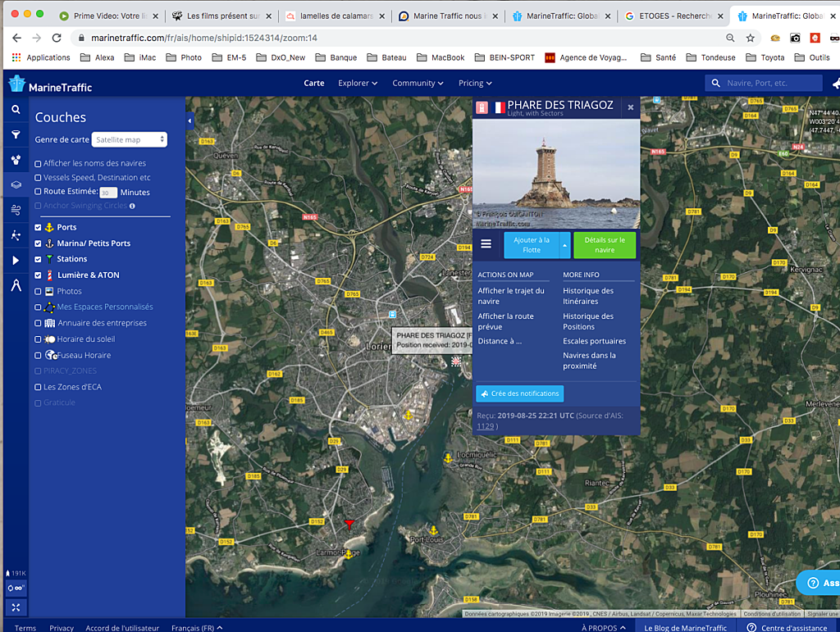Uncheck the Stations layer
The image size is (840, 632).
pyautogui.click(x=38, y=259)
